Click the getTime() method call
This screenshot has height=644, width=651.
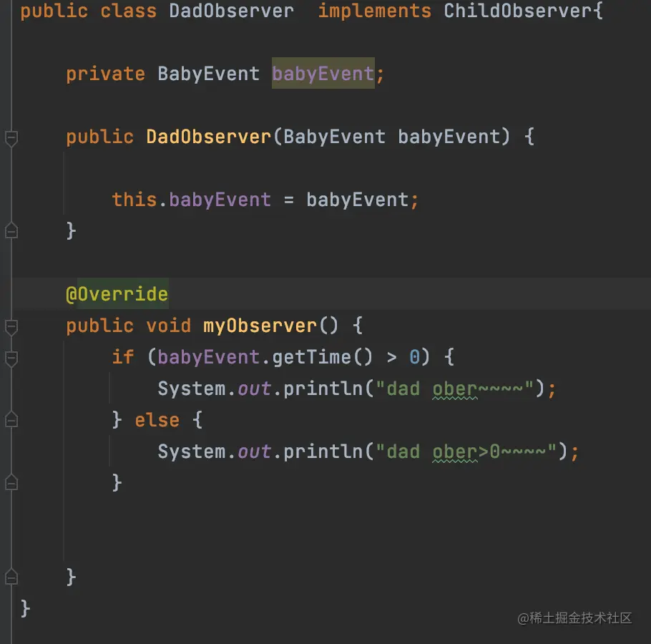coord(322,357)
